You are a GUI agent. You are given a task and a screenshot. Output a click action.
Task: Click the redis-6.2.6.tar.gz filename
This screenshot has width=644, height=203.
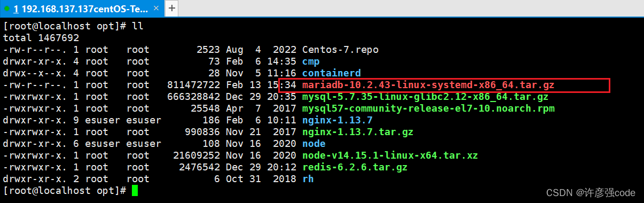[x=355, y=167]
